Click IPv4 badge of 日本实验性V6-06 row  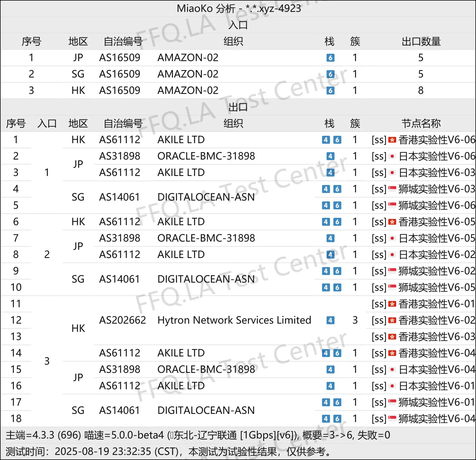coord(330,156)
